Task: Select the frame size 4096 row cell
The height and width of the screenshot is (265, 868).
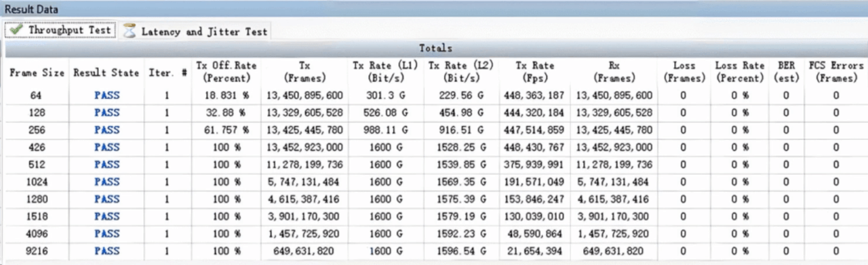Action: pyautogui.click(x=36, y=234)
